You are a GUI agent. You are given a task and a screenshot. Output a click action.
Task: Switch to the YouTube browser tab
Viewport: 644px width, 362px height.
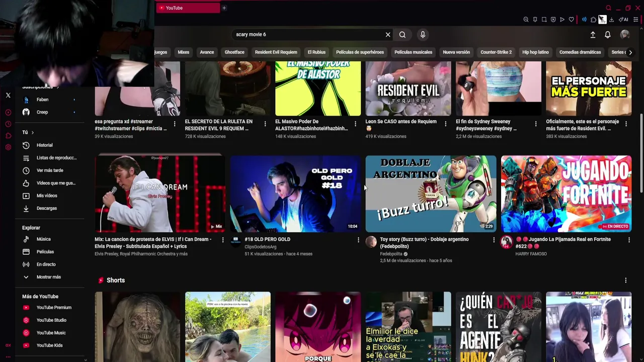[188, 8]
